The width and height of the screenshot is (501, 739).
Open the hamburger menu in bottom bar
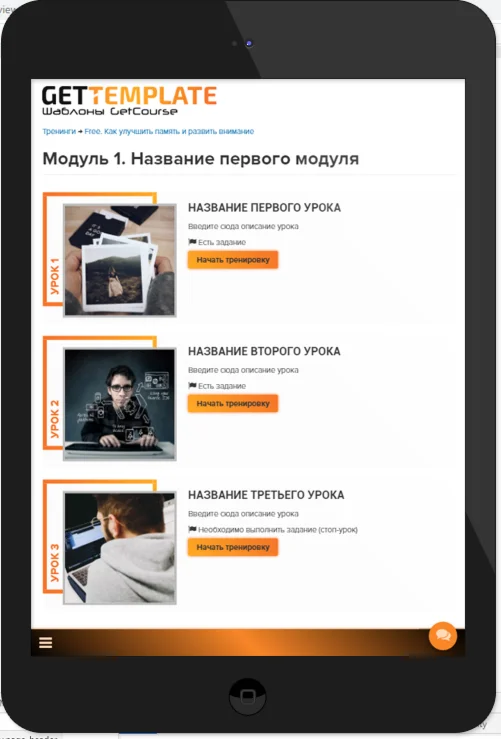coord(46,642)
